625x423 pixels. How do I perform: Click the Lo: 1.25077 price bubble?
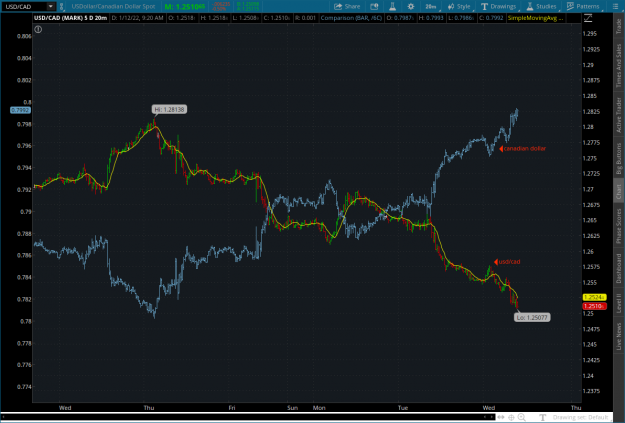(532, 317)
